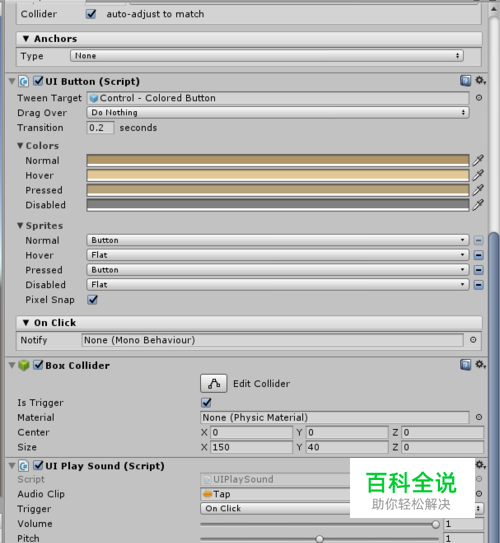Open the Normal color swatch
Image resolution: width=500 pixels, height=543 pixels.
(278, 161)
